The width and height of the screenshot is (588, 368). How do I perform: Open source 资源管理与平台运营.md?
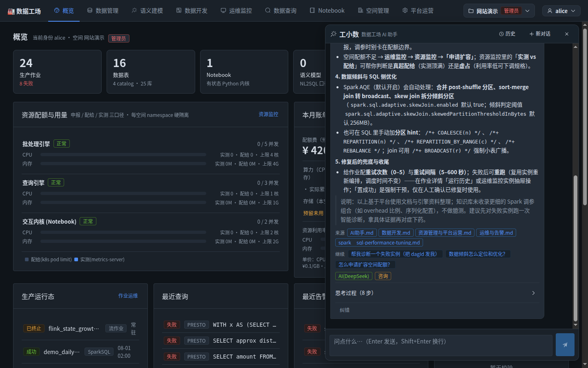(x=445, y=233)
